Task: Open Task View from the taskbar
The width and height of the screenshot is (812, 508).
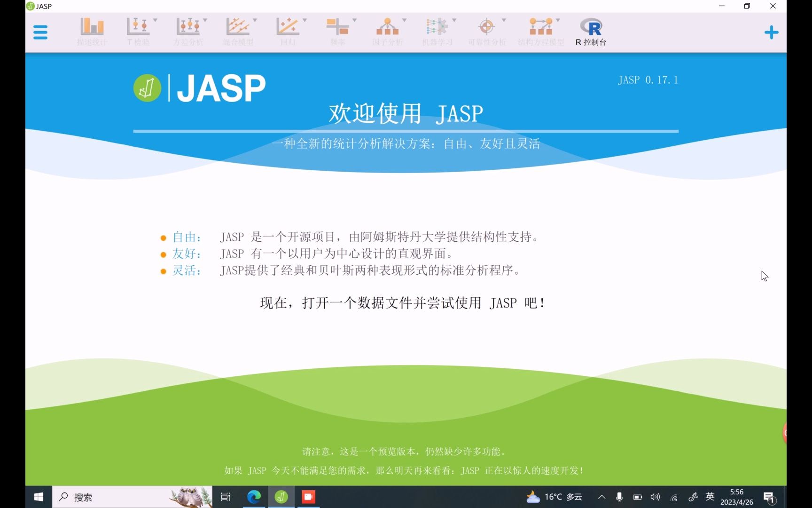Action: (226, 497)
